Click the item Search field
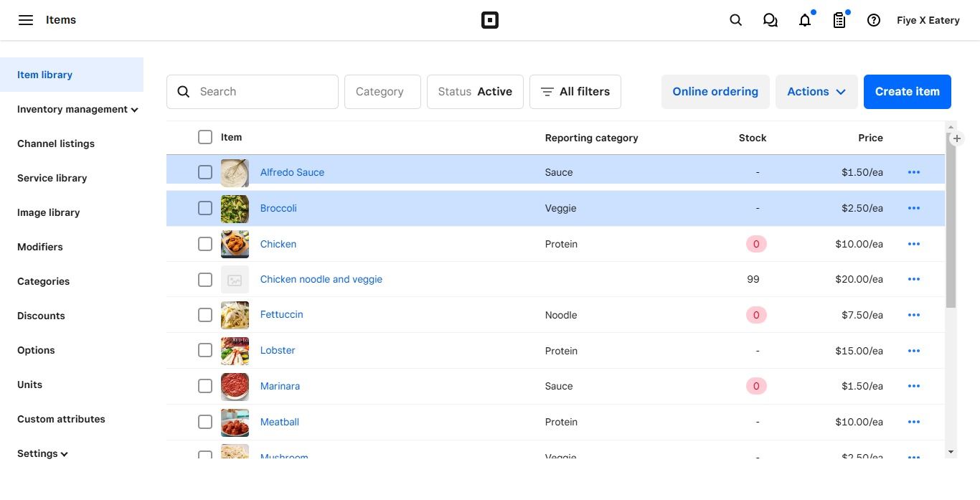 click(262, 92)
